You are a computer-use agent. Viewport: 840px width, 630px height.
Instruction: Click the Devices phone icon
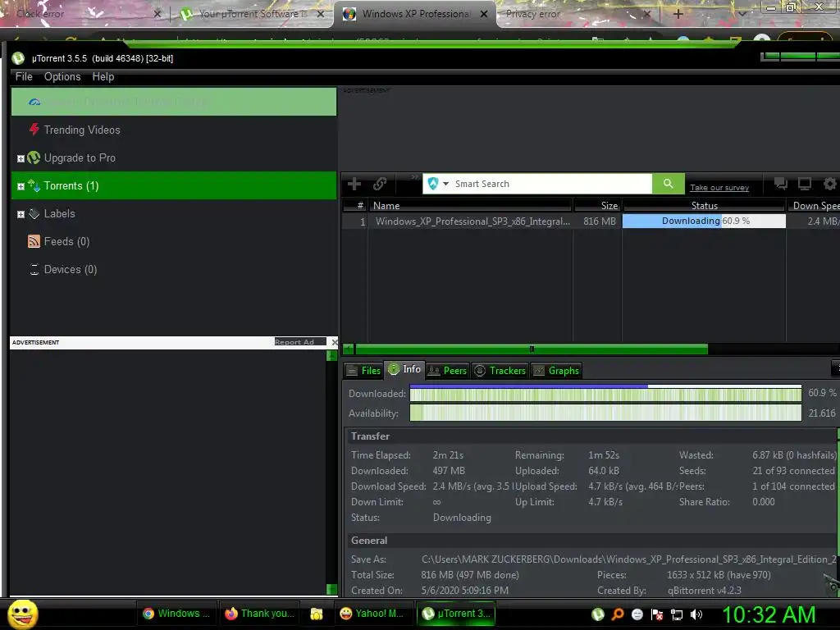point(34,269)
